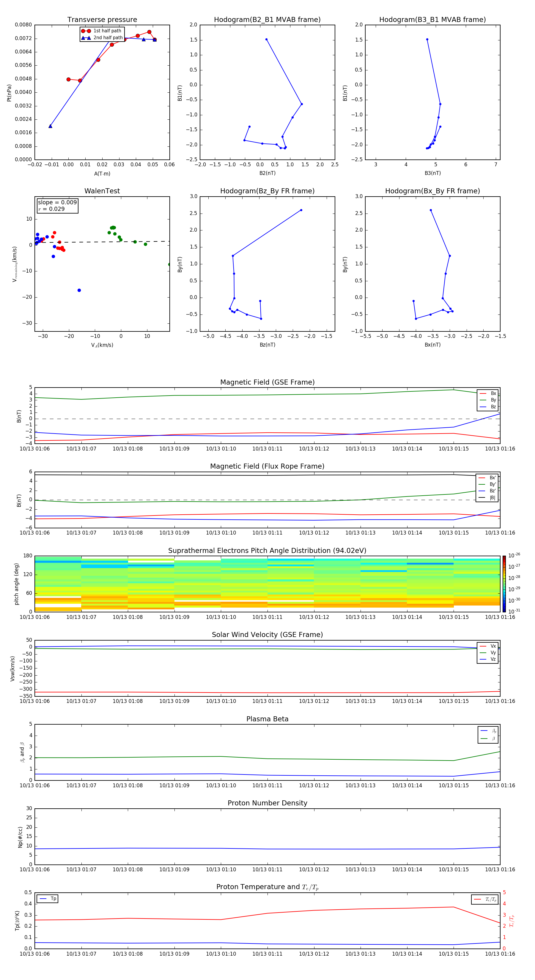This screenshot has height=980, width=535.
Task: Click the 'Np(#/cc)' y-axis label
Action: click(x=20, y=837)
